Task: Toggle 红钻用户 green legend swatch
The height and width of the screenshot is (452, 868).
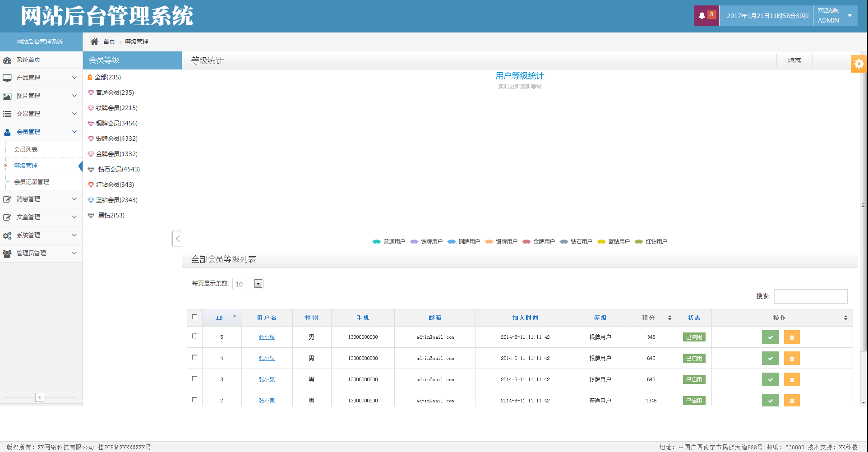Action: tap(638, 242)
